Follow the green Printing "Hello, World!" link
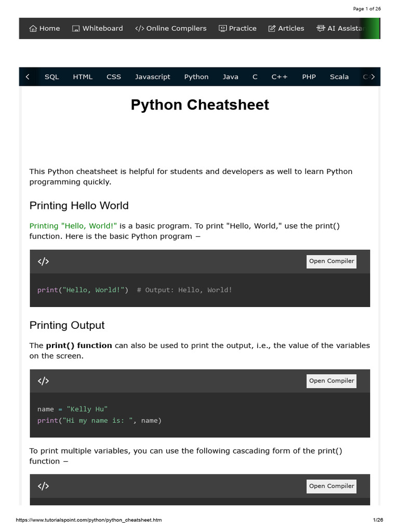This screenshot has height=532, width=399. (x=73, y=226)
